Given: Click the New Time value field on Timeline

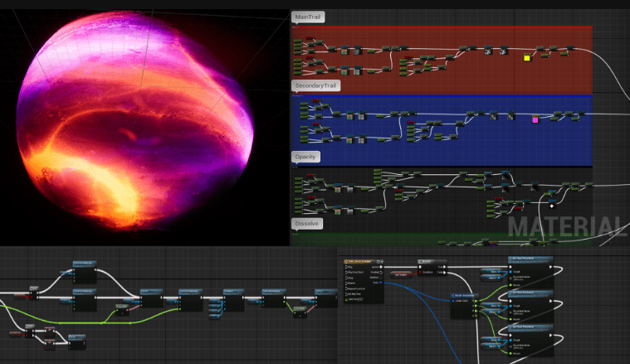Looking at the screenshot, I should 360,299.
